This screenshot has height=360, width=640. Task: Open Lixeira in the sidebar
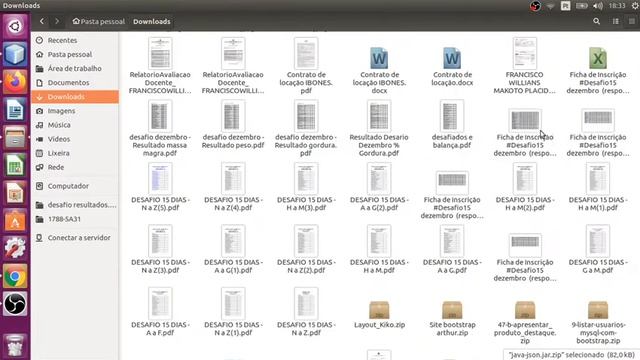pos(75,153)
